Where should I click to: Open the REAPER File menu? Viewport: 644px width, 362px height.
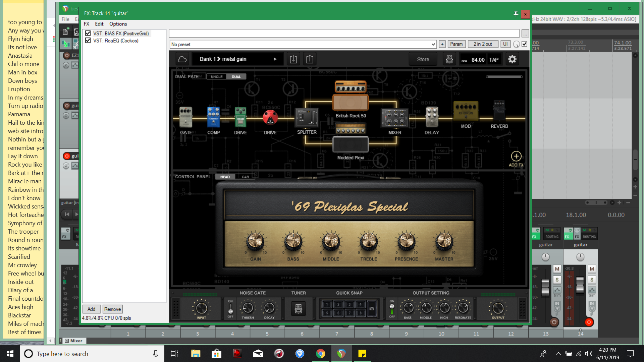tap(65, 19)
